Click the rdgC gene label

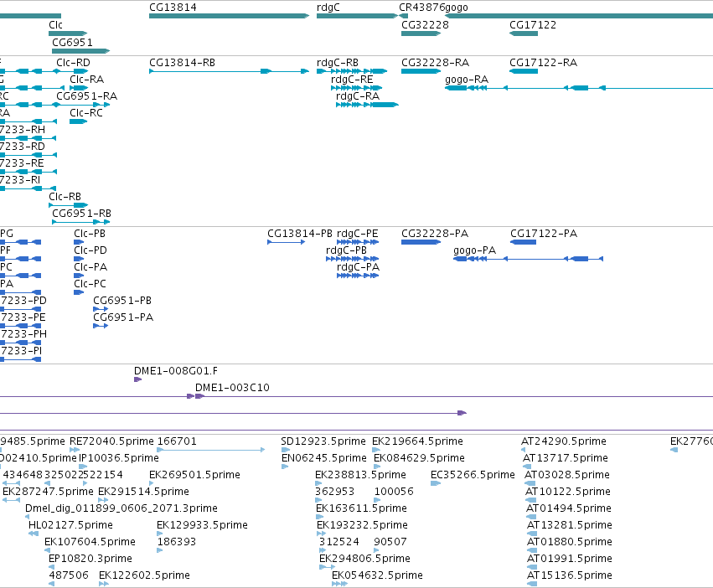click(x=328, y=8)
